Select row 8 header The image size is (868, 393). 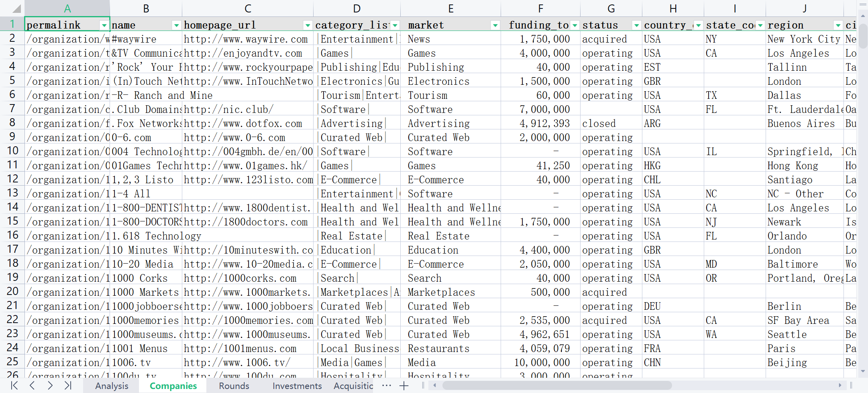pos(12,123)
